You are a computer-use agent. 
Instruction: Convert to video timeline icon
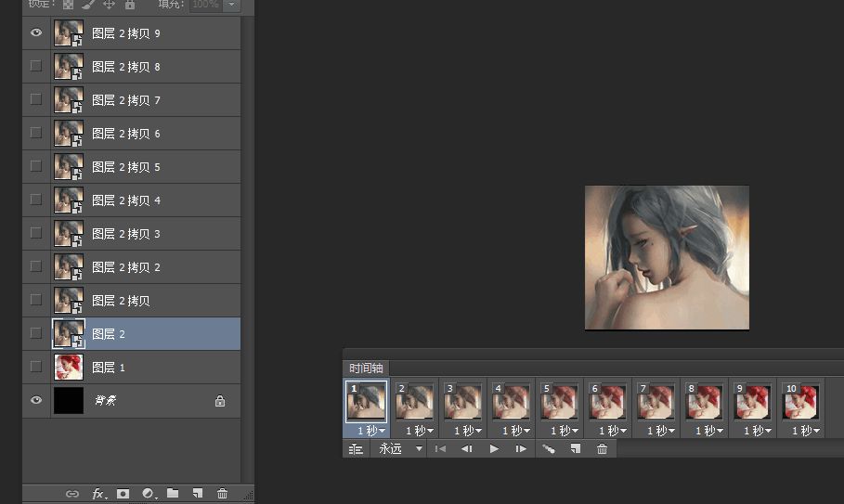[356, 449]
